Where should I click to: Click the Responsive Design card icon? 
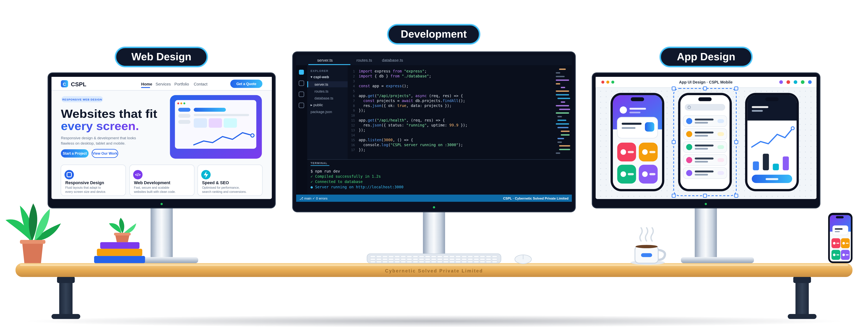[69, 175]
